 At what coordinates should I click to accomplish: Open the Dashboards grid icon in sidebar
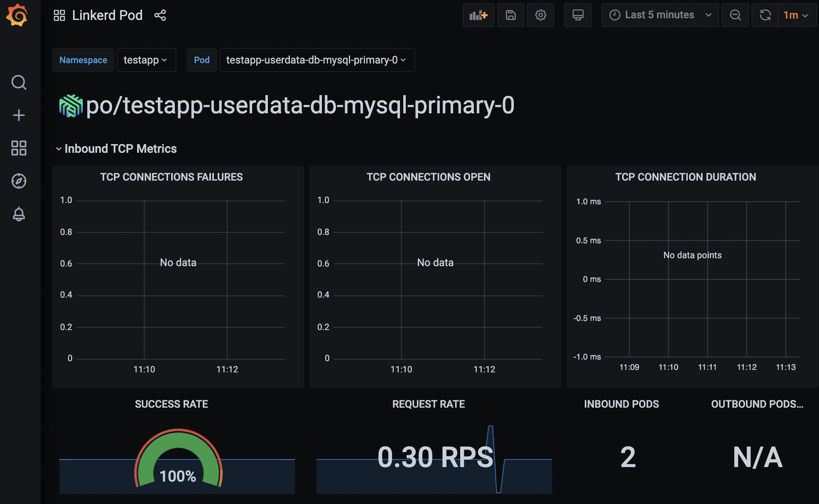click(x=19, y=148)
